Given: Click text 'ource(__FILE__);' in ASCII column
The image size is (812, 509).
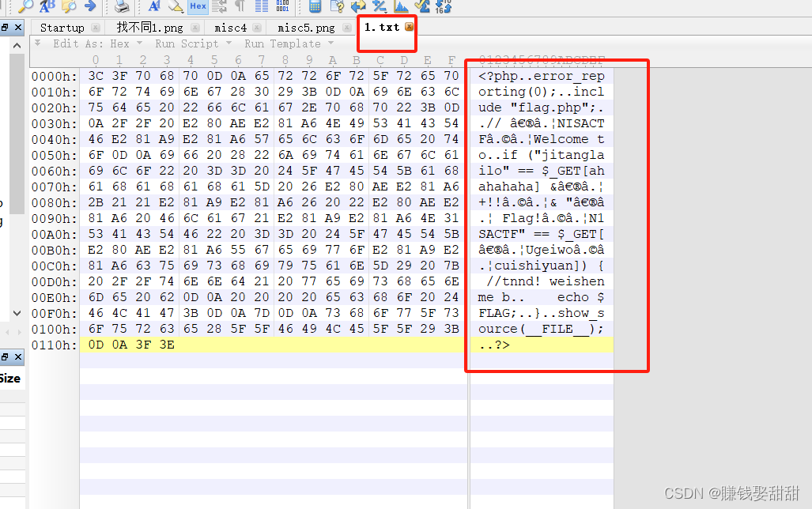Looking at the screenshot, I should pos(541,329).
